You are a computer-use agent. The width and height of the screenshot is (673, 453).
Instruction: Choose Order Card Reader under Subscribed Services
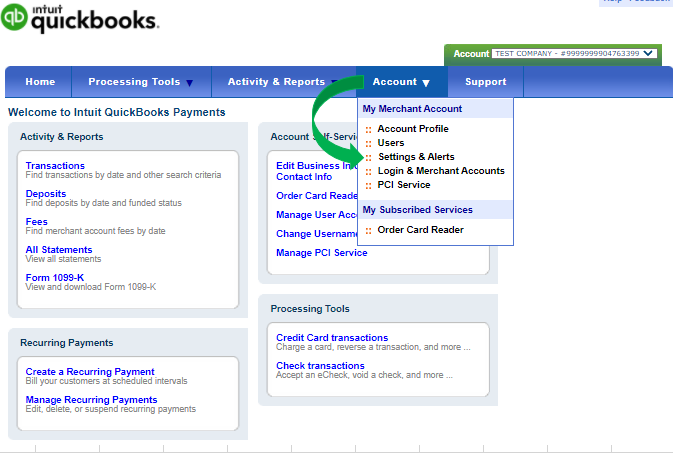coord(420,230)
